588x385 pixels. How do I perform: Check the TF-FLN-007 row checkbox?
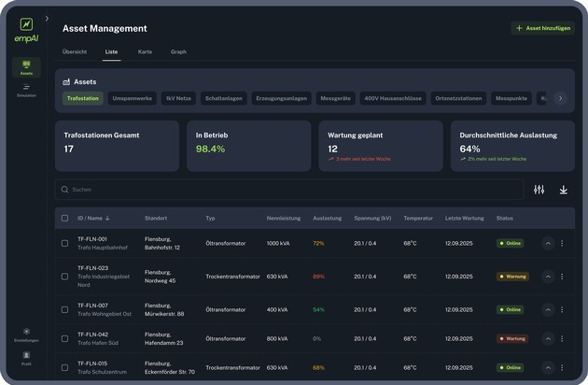(64, 309)
